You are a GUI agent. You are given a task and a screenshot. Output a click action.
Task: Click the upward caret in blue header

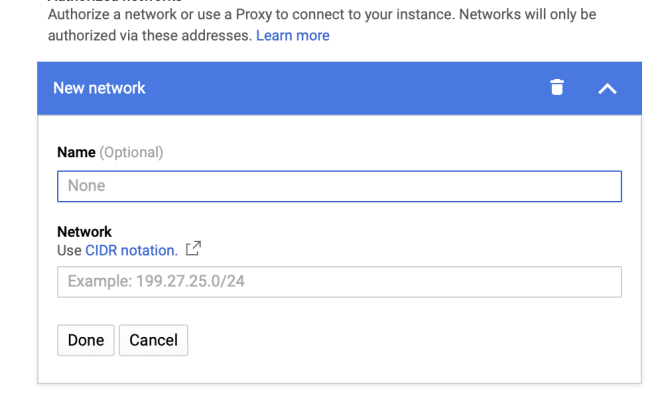(607, 88)
